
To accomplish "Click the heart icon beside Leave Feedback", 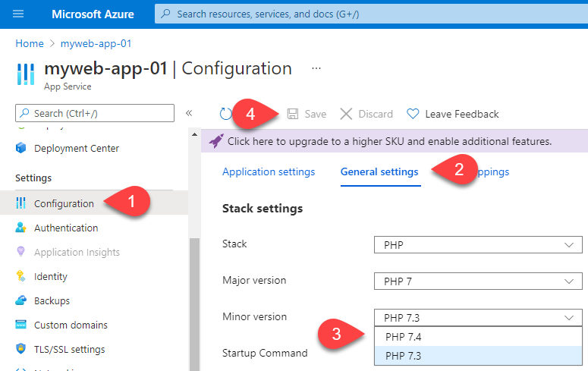I will click(x=413, y=114).
